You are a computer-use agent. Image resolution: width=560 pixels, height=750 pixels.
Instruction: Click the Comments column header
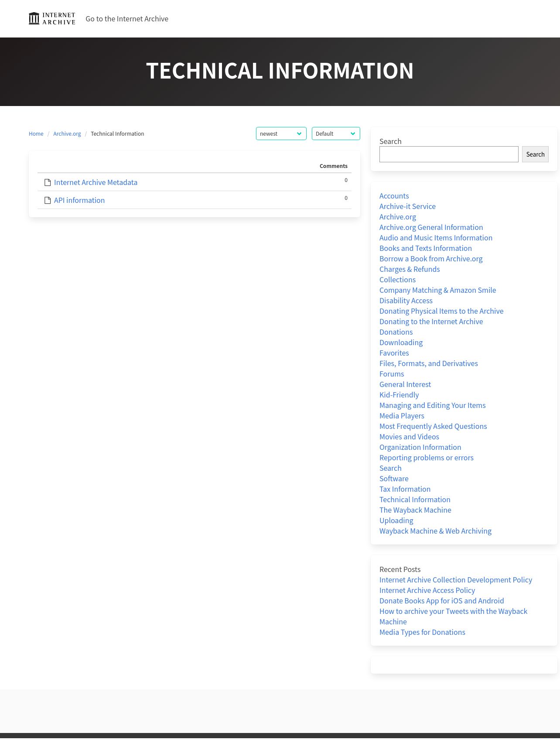tap(333, 166)
